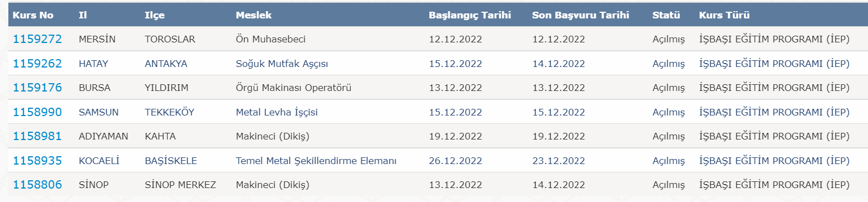Click the Meslek column header
Image resolution: width=868 pixels, height=202 pixels.
(254, 15)
